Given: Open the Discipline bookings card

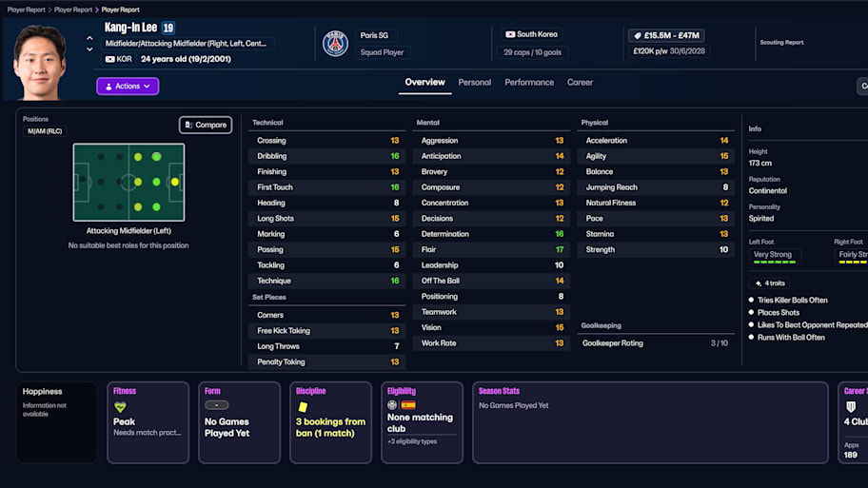Looking at the screenshot, I should point(330,422).
